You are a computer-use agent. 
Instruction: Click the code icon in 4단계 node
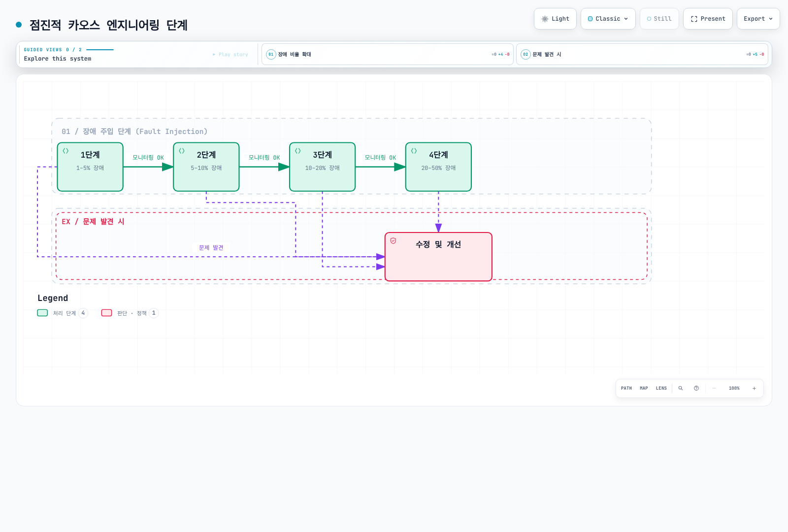pyautogui.click(x=414, y=151)
